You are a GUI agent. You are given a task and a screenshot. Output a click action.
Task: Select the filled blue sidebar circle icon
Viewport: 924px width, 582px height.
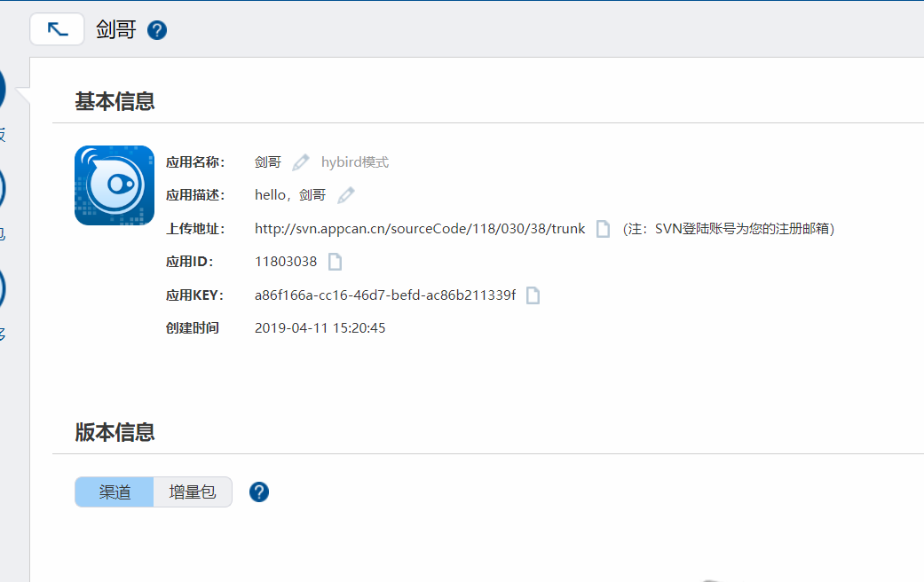(x=3, y=89)
